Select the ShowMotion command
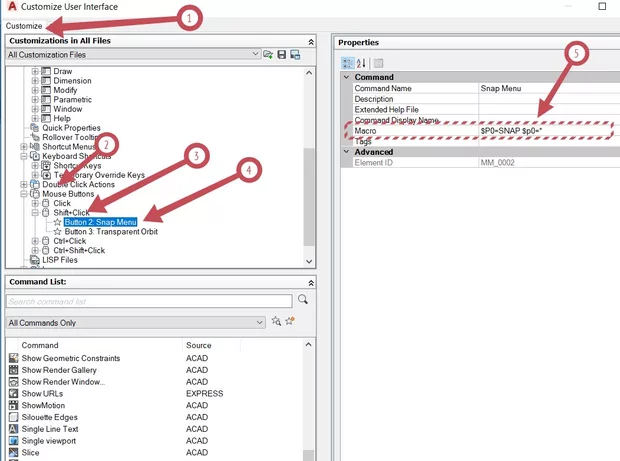Screen dimensions: 620x461 pyautogui.click(x=43, y=406)
